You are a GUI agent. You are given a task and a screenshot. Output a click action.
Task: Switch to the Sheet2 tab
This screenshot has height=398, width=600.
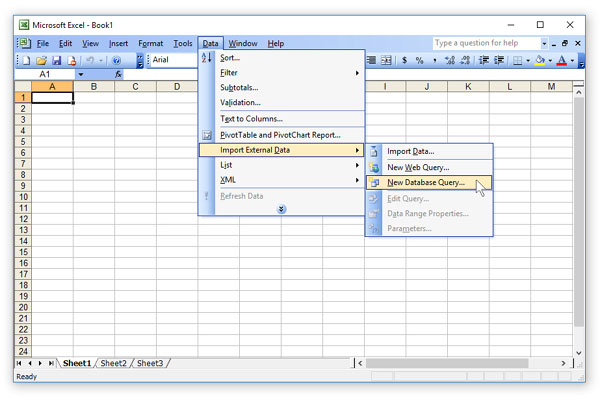point(113,363)
